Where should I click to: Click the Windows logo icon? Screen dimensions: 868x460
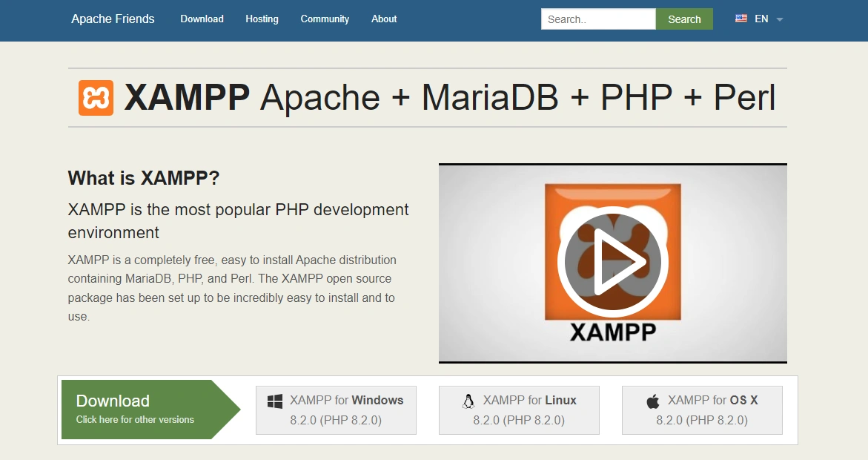point(275,401)
